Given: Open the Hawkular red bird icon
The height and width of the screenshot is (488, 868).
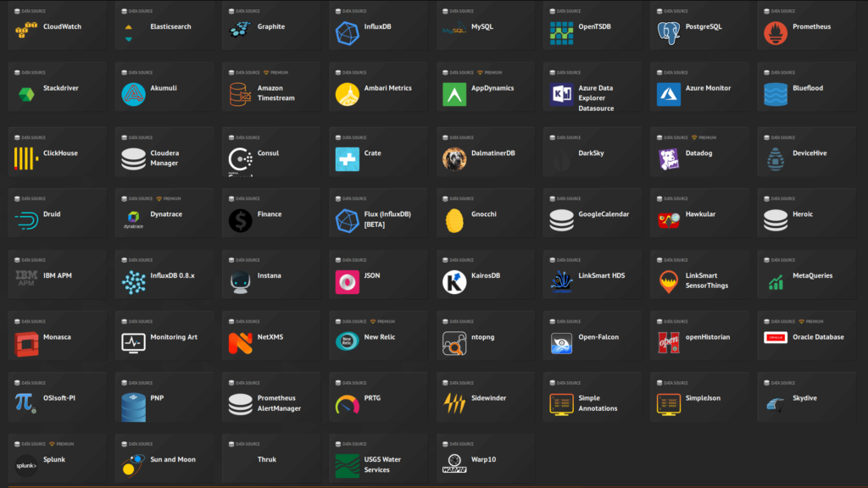Looking at the screenshot, I should (x=668, y=220).
